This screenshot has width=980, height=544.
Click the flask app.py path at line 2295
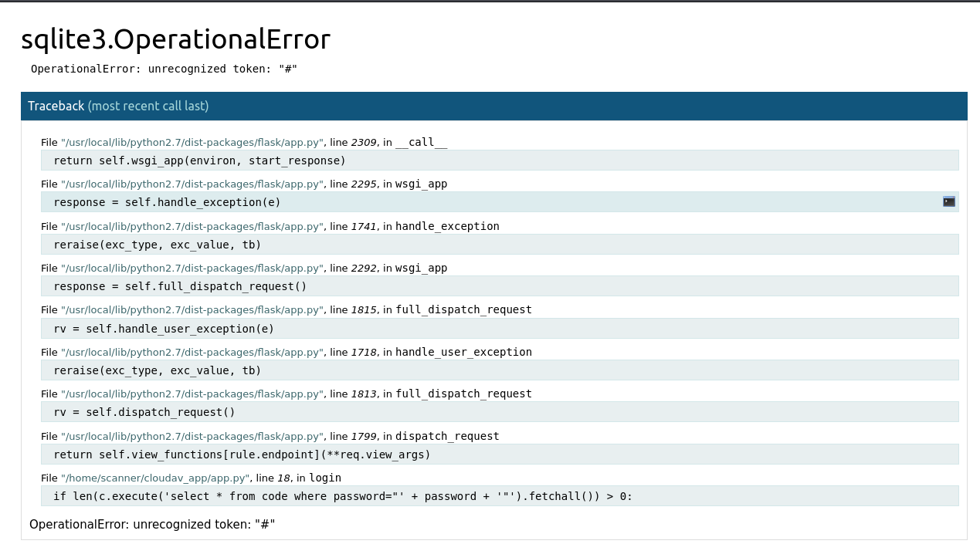pyautogui.click(x=192, y=184)
